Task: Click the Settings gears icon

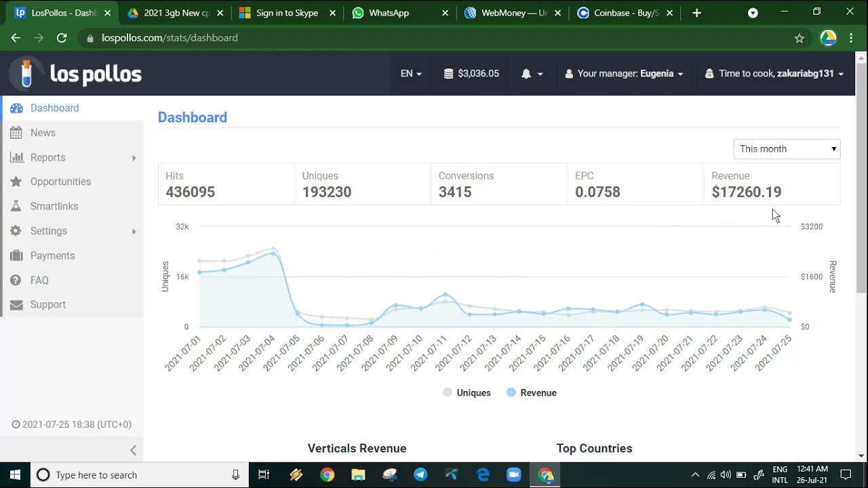Action: click(x=16, y=231)
